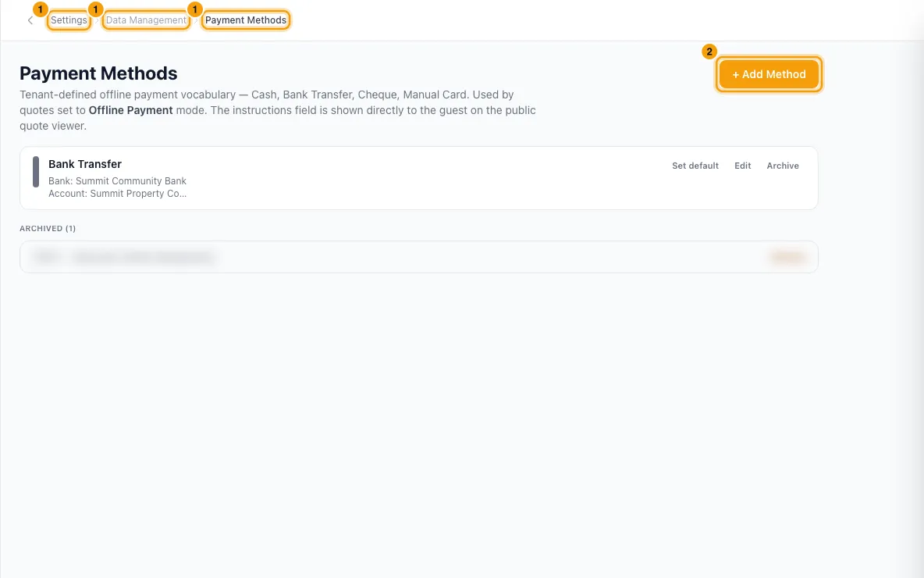Image resolution: width=924 pixels, height=578 pixels.
Task: Click the blurred archived method row
Action: (x=418, y=256)
